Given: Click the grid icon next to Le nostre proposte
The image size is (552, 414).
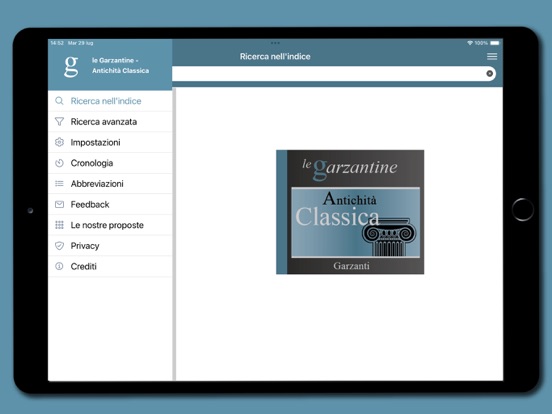Looking at the screenshot, I should (x=59, y=225).
